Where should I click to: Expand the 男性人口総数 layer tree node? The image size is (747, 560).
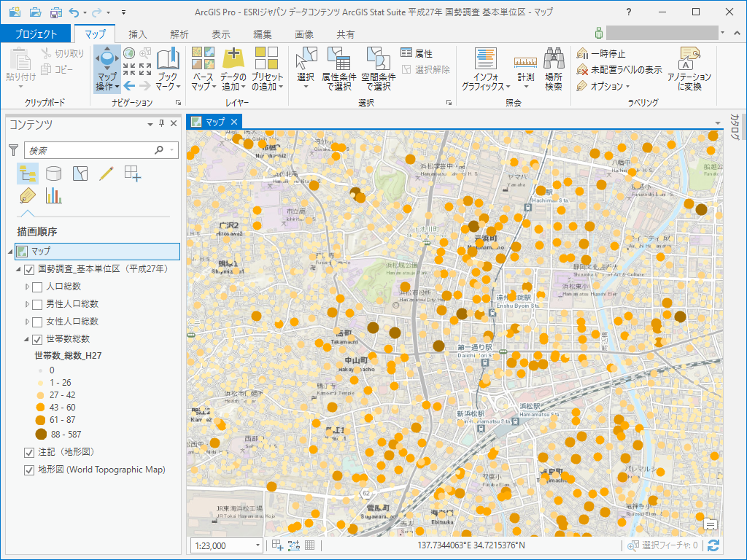28,304
